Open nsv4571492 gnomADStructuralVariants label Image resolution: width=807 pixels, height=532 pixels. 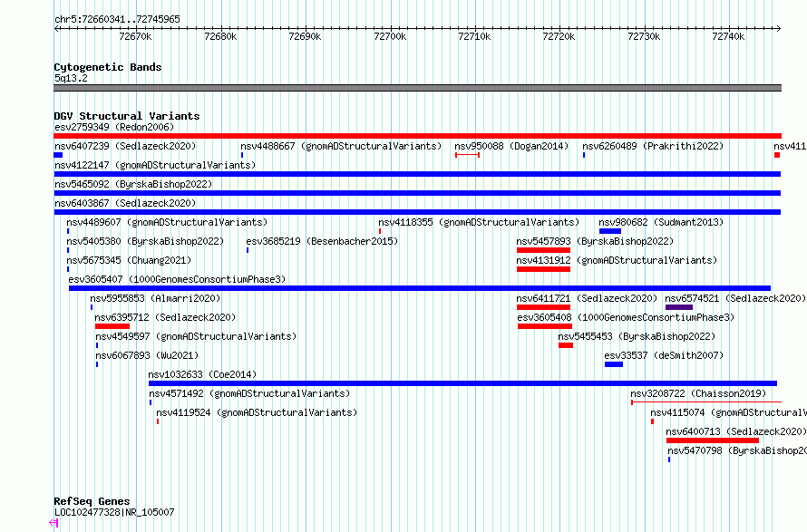pyautogui.click(x=249, y=393)
